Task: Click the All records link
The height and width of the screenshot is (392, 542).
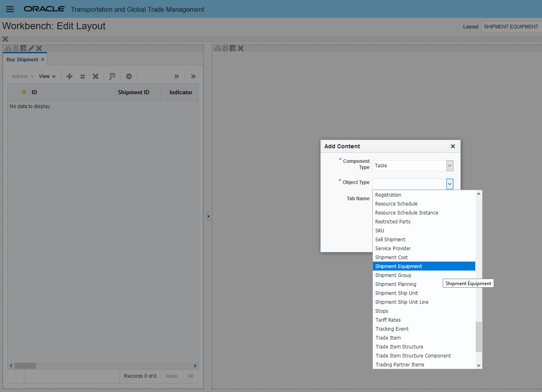Action: pos(190,376)
